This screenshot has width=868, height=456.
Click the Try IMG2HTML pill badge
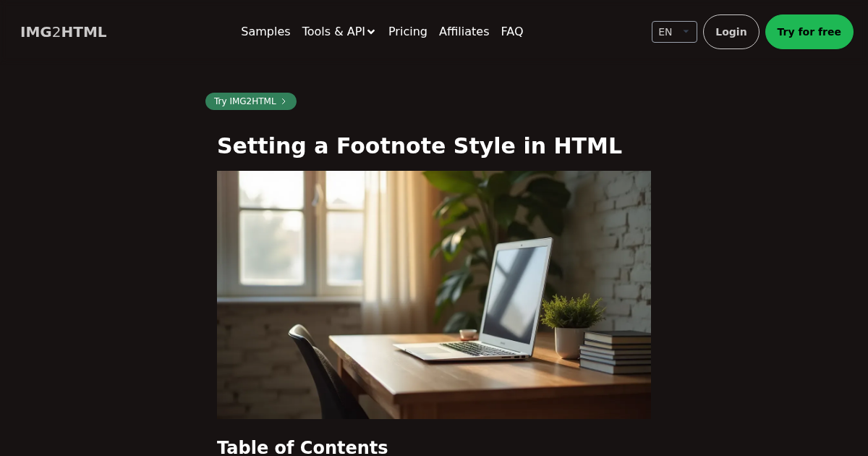250,101
